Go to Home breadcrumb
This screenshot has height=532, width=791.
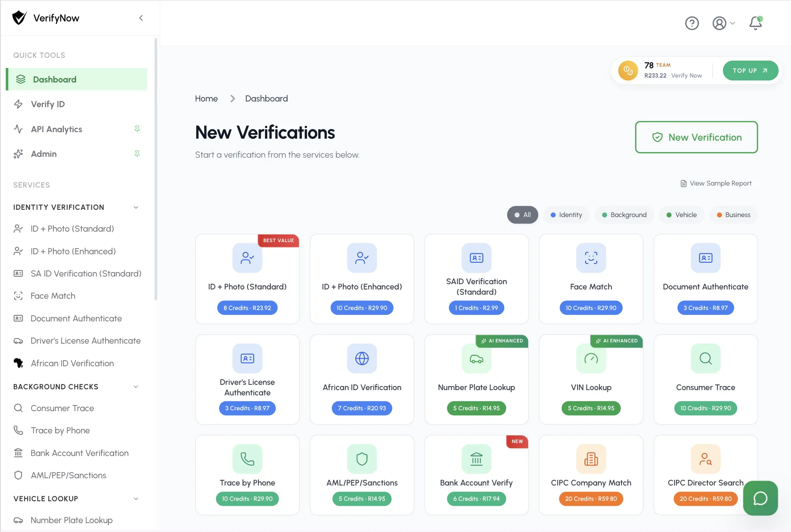[206, 98]
